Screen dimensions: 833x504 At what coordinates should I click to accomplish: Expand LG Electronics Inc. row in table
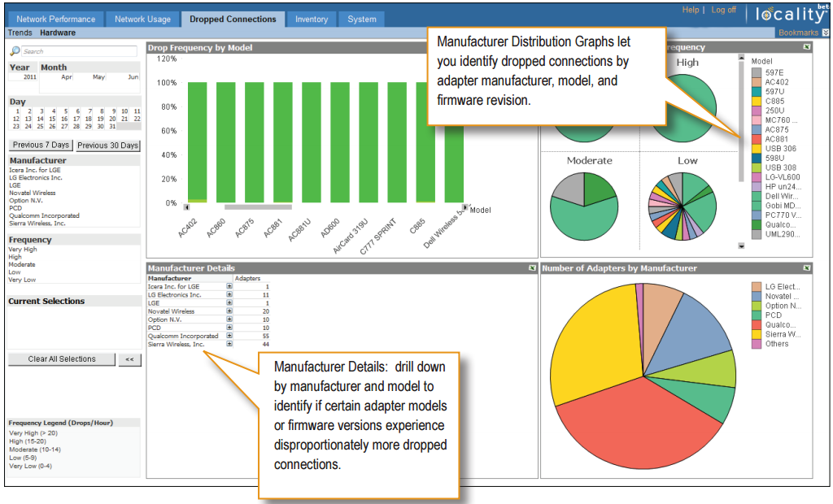(x=229, y=295)
